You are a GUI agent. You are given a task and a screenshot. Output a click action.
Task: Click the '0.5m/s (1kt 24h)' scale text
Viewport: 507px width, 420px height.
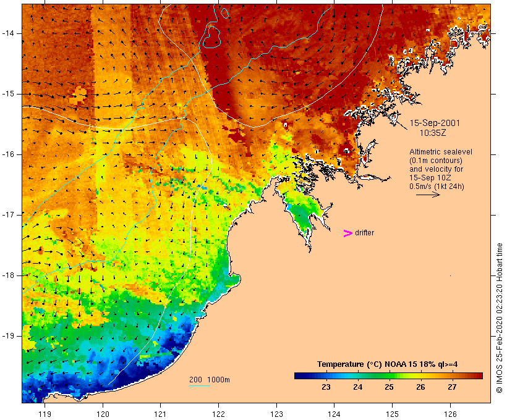point(437,187)
